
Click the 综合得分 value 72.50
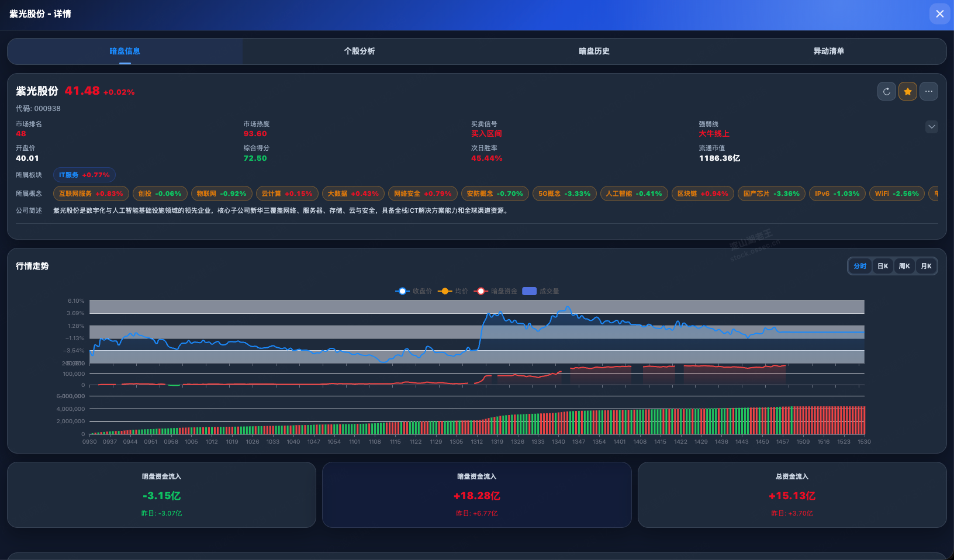pyautogui.click(x=255, y=158)
